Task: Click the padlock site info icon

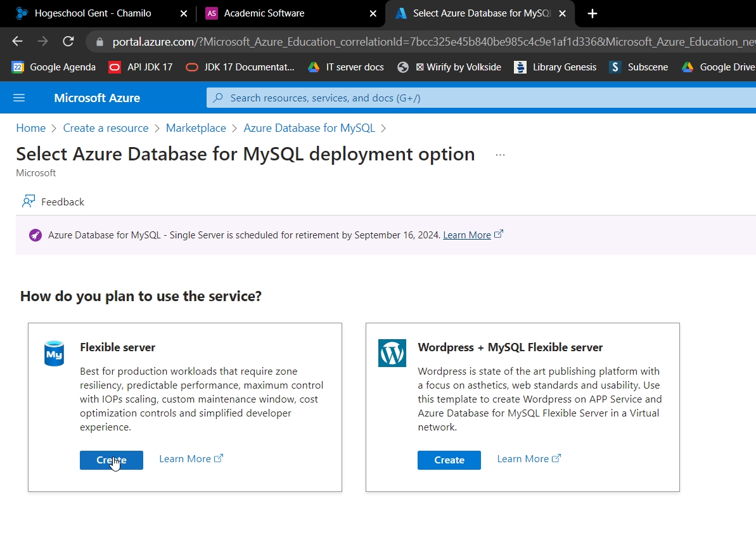Action: pos(99,42)
